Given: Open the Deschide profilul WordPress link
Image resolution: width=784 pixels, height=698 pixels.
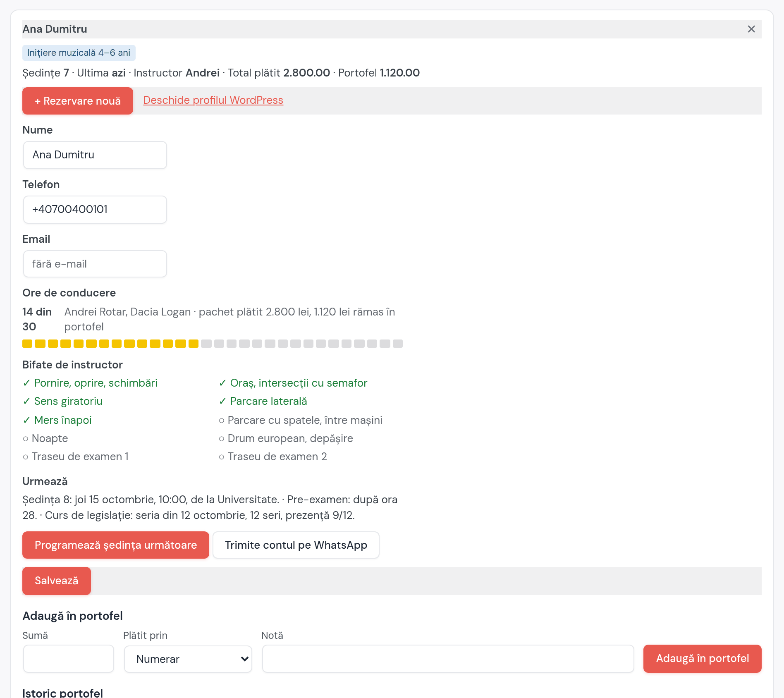Looking at the screenshot, I should click(x=213, y=100).
